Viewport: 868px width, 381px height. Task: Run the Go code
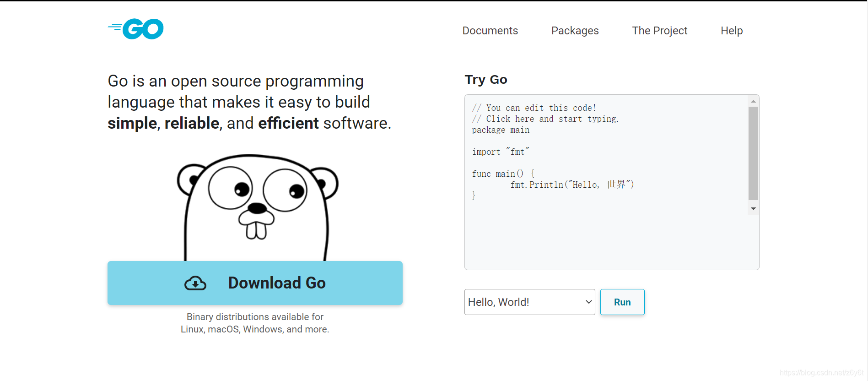tap(622, 302)
